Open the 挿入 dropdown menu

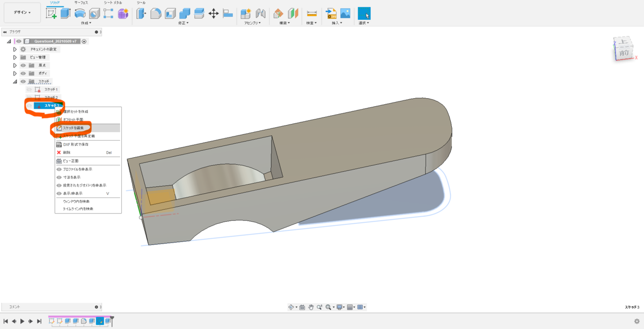(338, 23)
